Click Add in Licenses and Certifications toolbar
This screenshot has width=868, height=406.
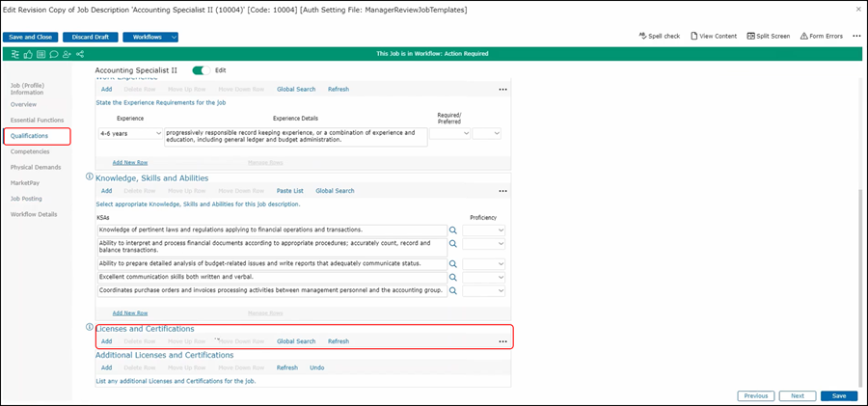click(x=106, y=341)
